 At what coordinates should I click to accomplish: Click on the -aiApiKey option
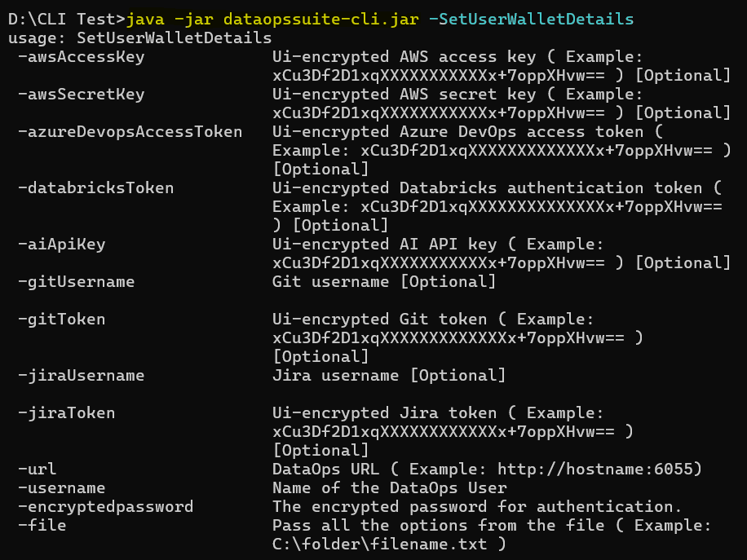(x=61, y=245)
